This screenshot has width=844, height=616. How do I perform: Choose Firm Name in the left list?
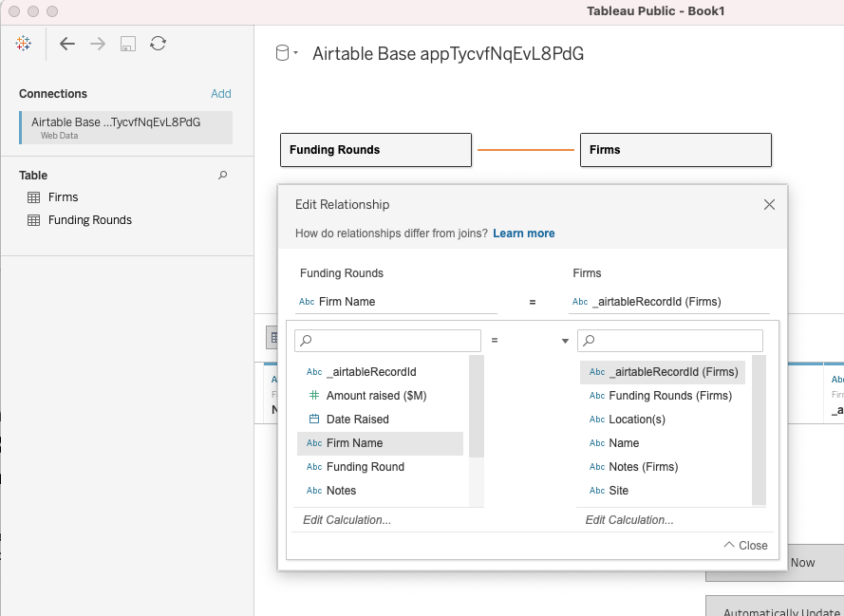click(380, 443)
